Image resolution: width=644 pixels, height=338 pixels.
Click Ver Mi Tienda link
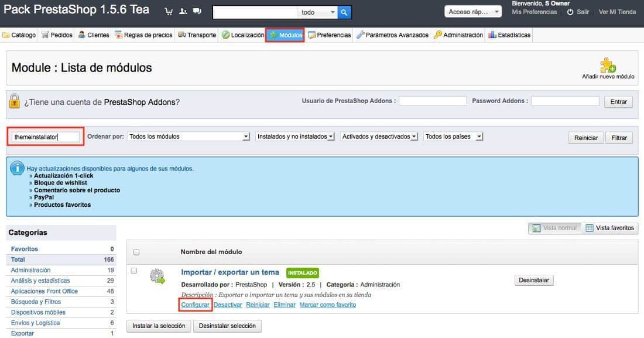tap(617, 12)
